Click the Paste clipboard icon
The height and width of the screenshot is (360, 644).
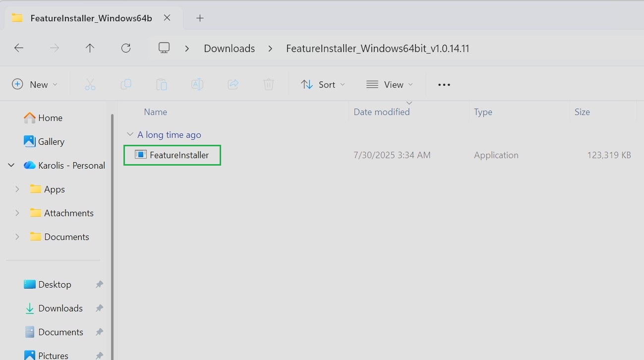pyautogui.click(x=162, y=85)
